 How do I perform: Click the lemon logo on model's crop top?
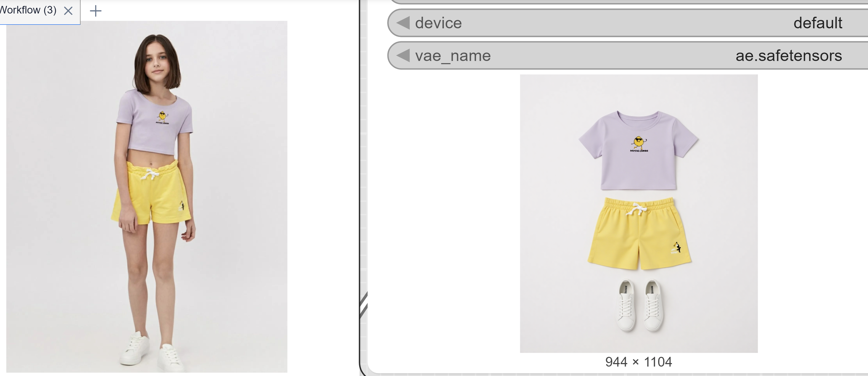click(x=162, y=117)
